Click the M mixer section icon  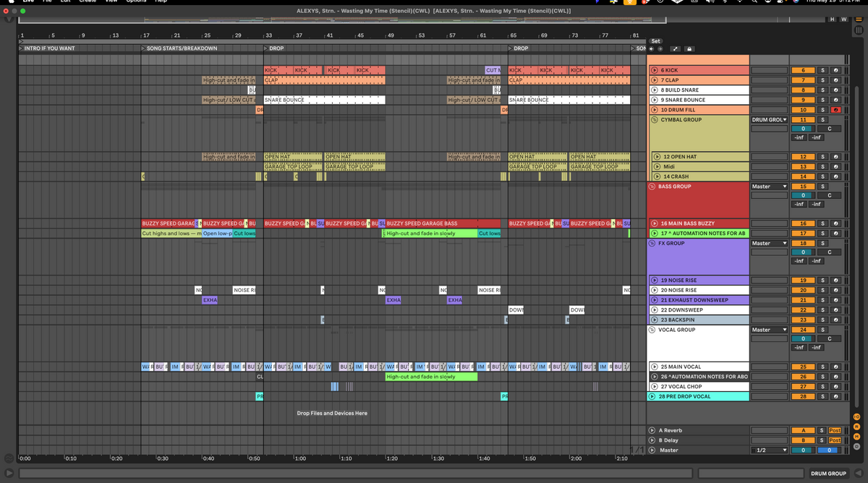858,437
